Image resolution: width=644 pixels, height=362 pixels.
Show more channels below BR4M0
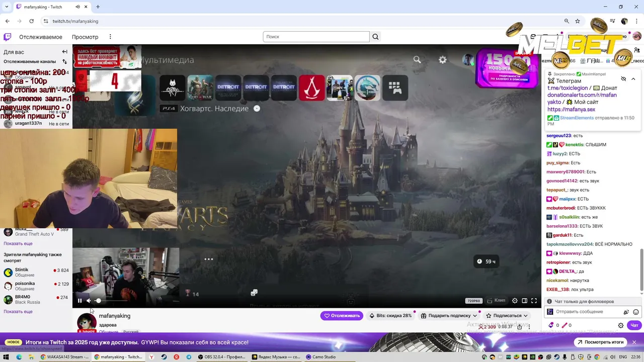tap(18, 312)
